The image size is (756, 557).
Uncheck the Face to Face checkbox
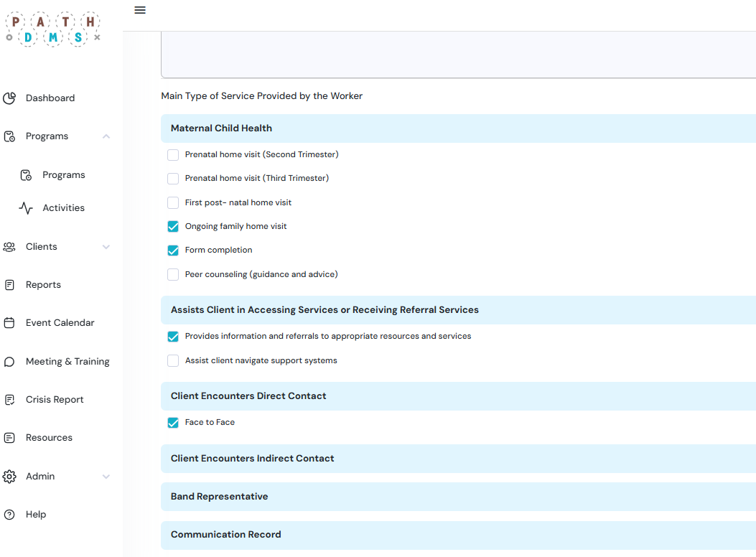pos(173,423)
